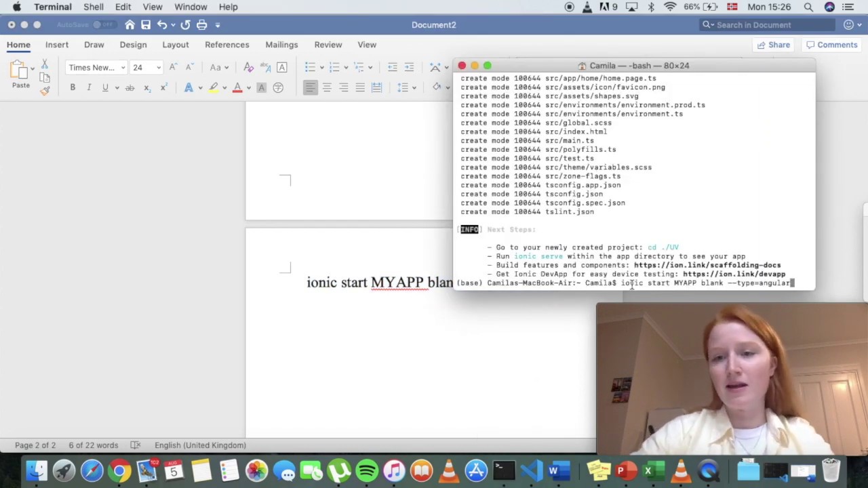The image size is (868, 488).
Task: Center the paragraph text
Action: pos(327,87)
